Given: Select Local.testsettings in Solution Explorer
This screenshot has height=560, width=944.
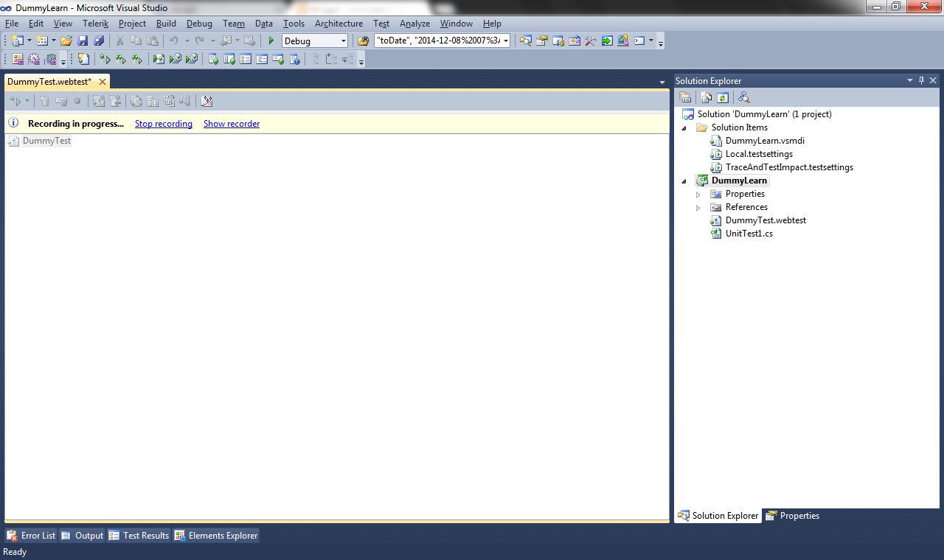Looking at the screenshot, I should coord(759,154).
